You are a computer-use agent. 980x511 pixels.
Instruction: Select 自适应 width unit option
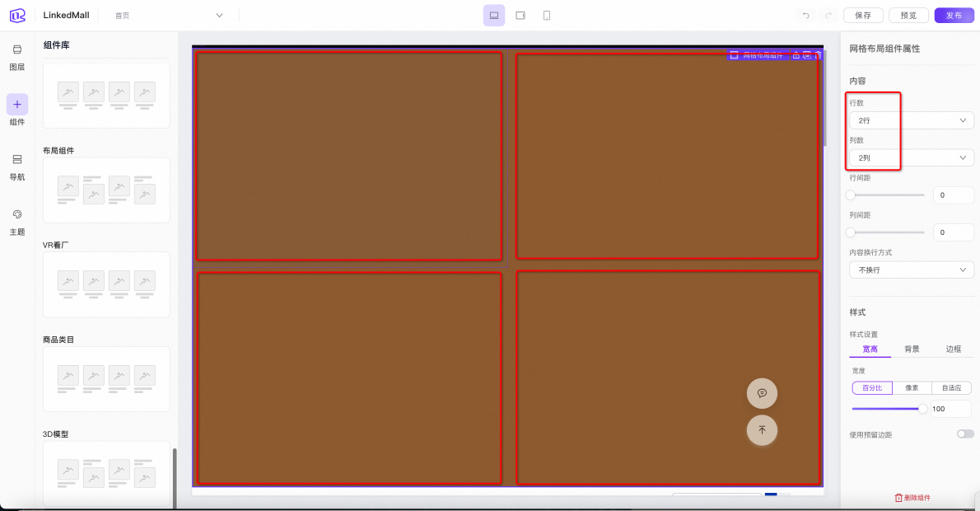click(951, 388)
